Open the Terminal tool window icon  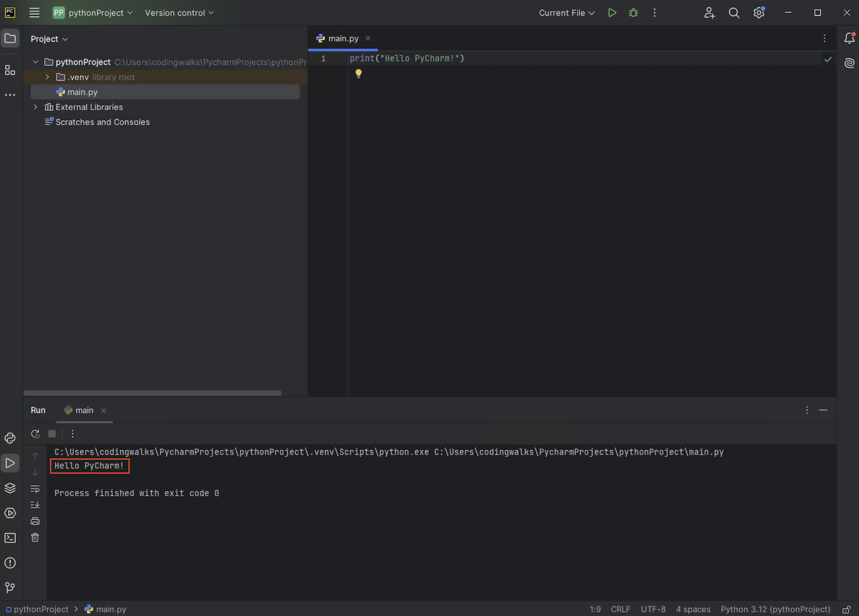tap(10, 537)
